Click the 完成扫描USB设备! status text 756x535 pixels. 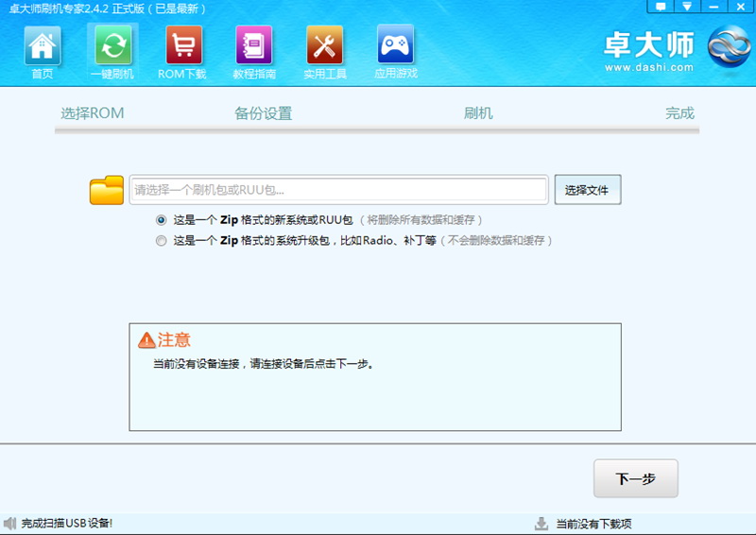pos(66,524)
